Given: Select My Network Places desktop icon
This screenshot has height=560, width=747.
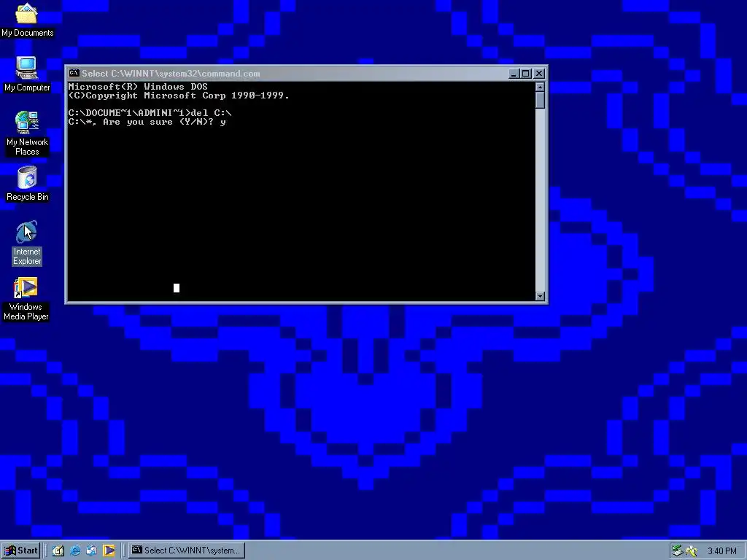Looking at the screenshot, I should click(x=27, y=133).
